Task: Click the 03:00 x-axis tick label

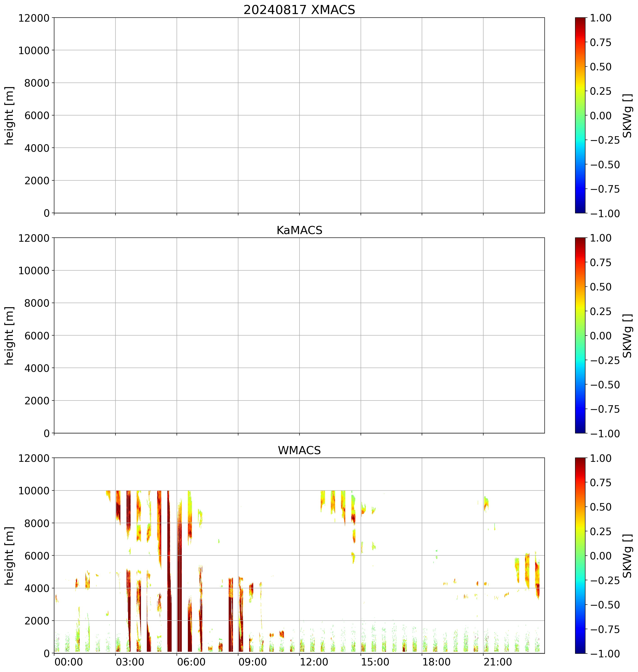Action: click(130, 662)
